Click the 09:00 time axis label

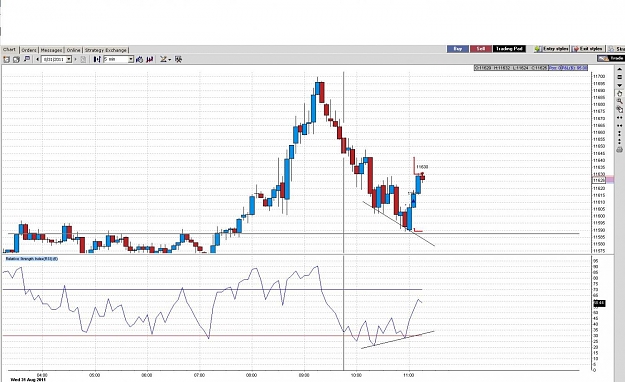click(x=304, y=375)
